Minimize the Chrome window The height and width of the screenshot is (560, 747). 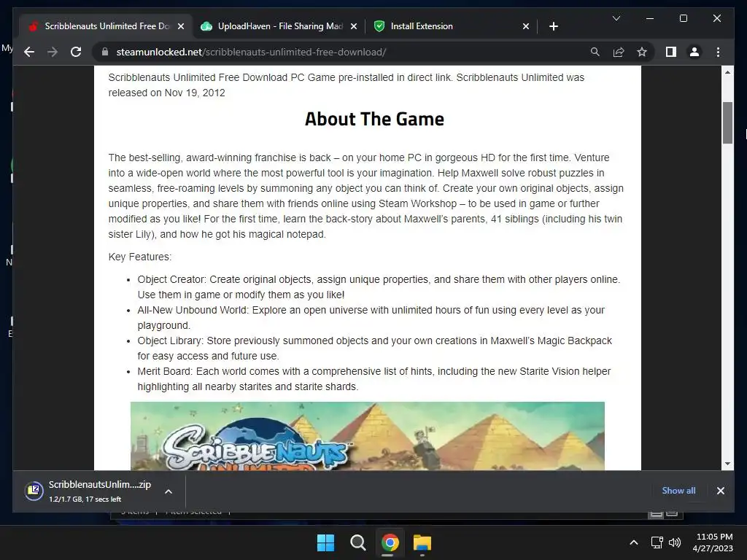(x=650, y=18)
